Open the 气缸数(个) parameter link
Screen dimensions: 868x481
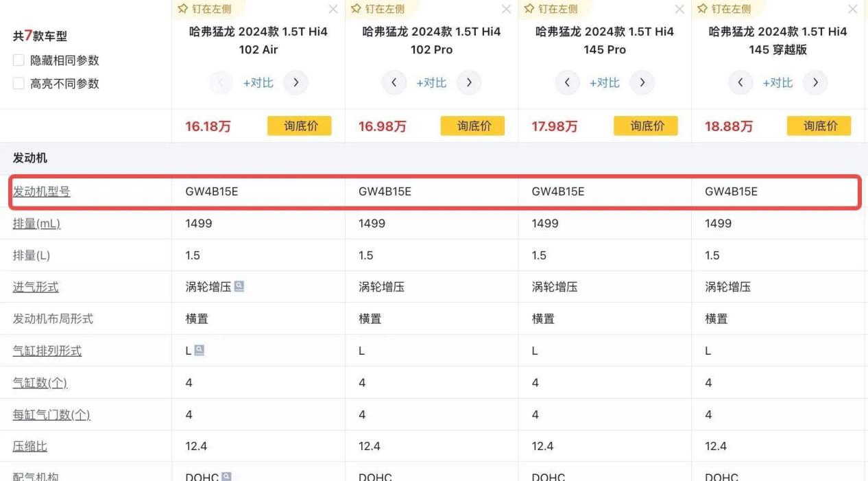coord(40,383)
